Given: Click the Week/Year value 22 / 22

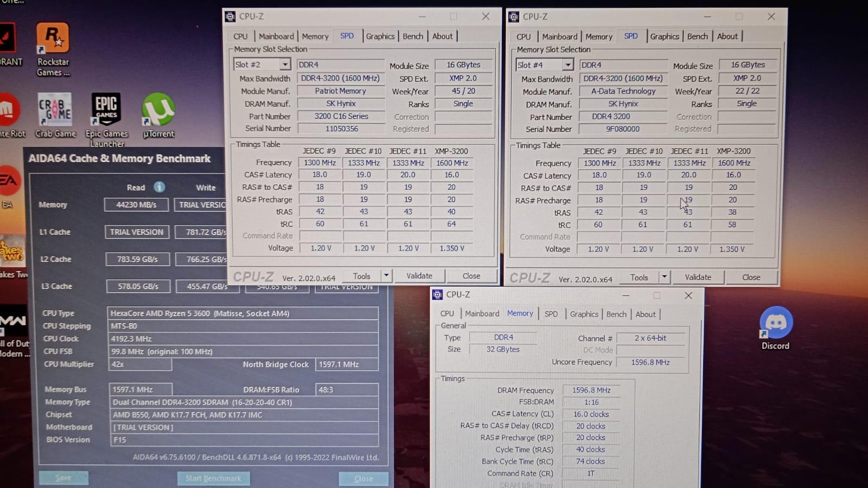Looking at the screenshot, I should pos(748,91).
